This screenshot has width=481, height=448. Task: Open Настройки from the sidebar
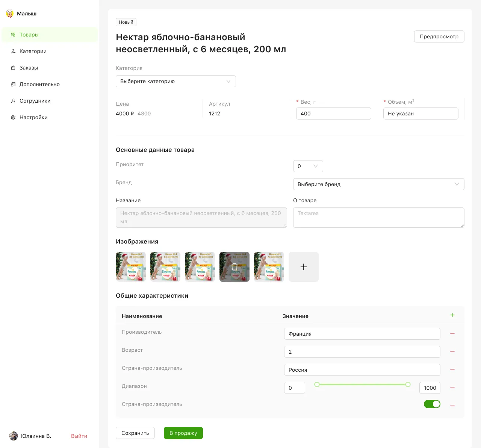click(x=33, y=117)
